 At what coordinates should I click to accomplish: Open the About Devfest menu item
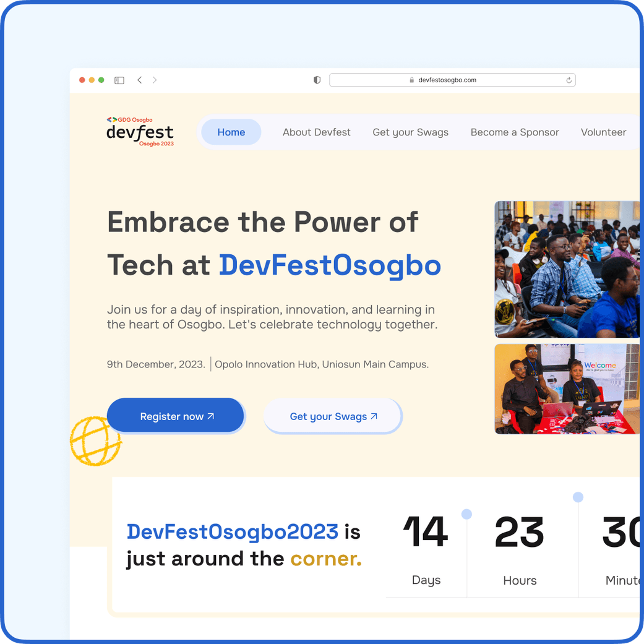317,132
